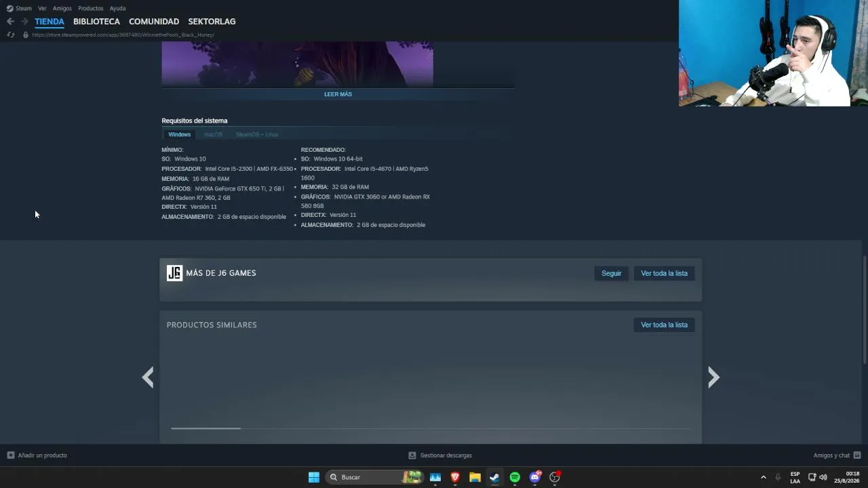Click Ver toda la lista for Productos similares
The height and width of the screenshot is (488, 868).
pos(664,325)
